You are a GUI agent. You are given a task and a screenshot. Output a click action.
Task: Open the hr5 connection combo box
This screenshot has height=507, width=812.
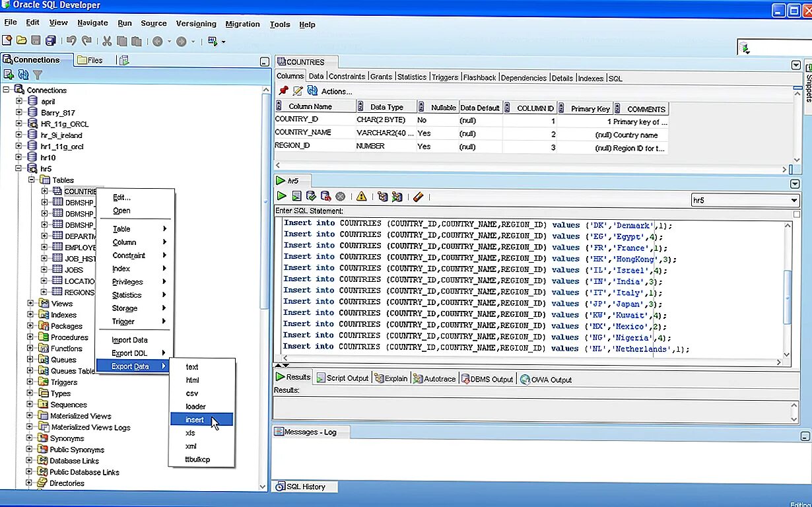pos(745,199)
